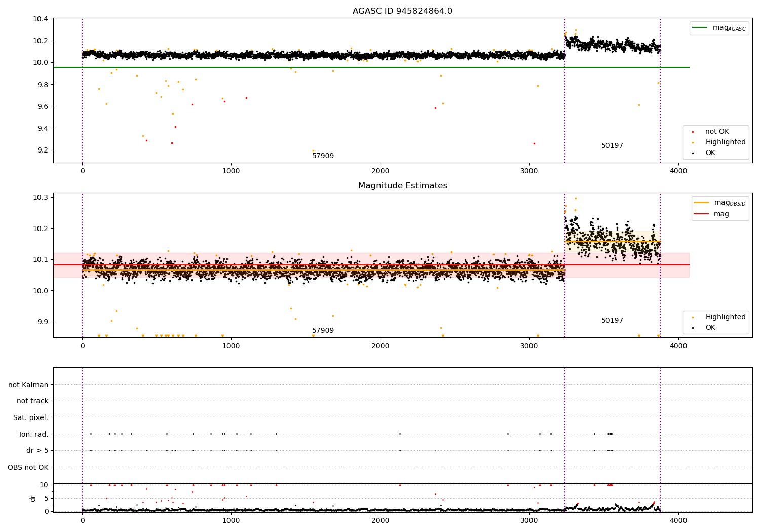
Task: Click the '10.4' y-tick on top plot
Action: click(x=41, y=19)
